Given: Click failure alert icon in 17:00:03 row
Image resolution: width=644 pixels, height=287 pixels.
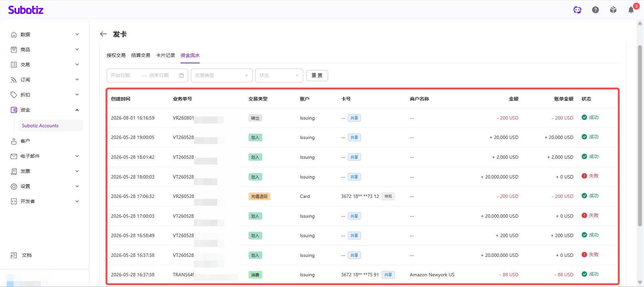Looking at the screenshot, I should click(584, 215).
